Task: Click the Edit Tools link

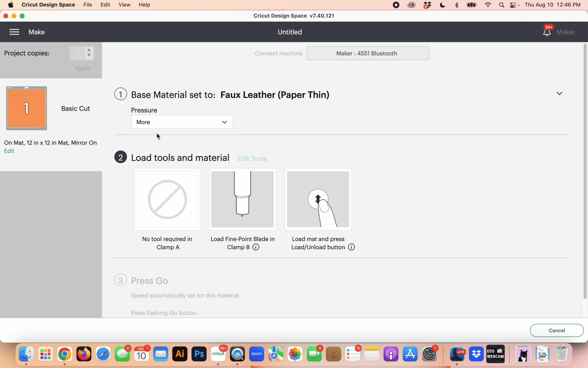Action: pyautogui.click(x=252, y=159)
